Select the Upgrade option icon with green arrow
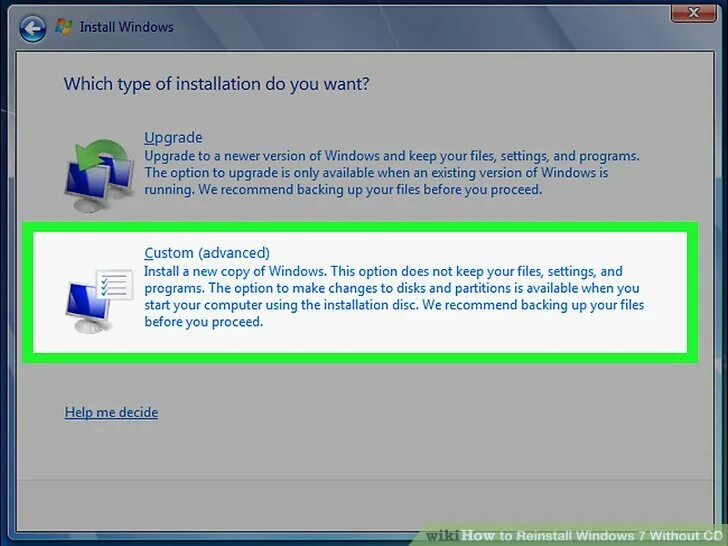This screenshot has width=728, height=546. (99, 176)
